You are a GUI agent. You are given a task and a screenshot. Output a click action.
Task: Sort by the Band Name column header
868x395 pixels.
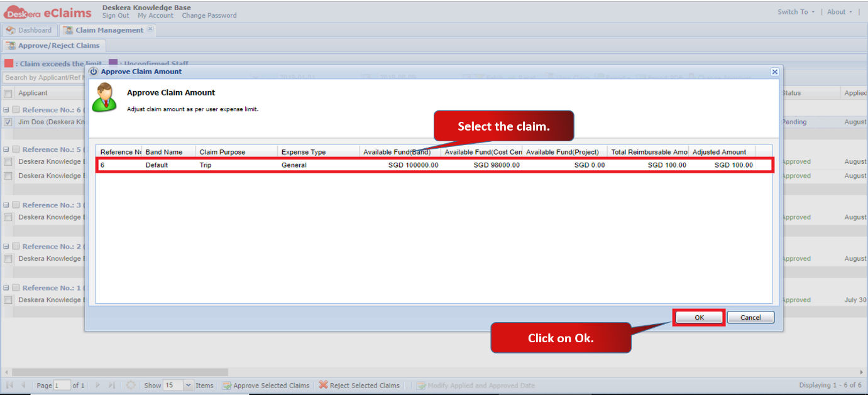coord(168,152)
